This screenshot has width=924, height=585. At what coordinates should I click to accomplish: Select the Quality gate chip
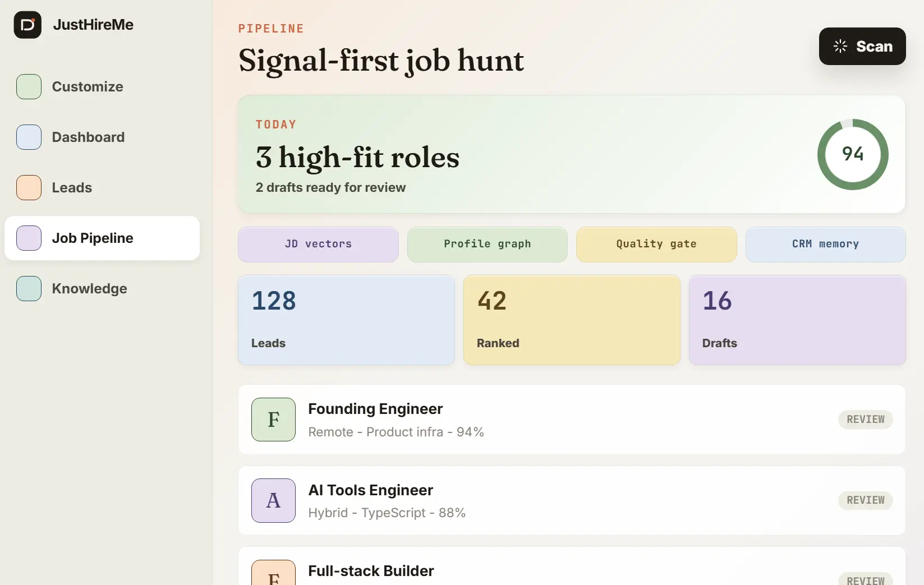tap(656, 244)
